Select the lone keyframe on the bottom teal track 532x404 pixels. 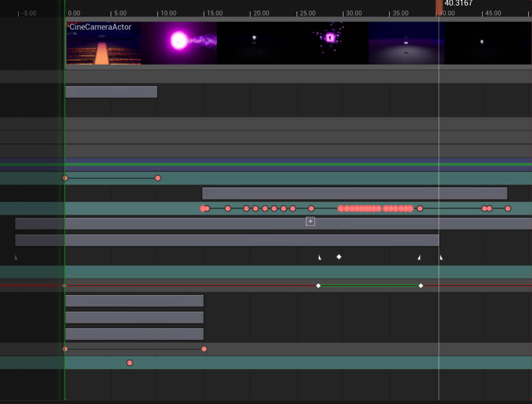pyautogui.click(x=130, y=363)
